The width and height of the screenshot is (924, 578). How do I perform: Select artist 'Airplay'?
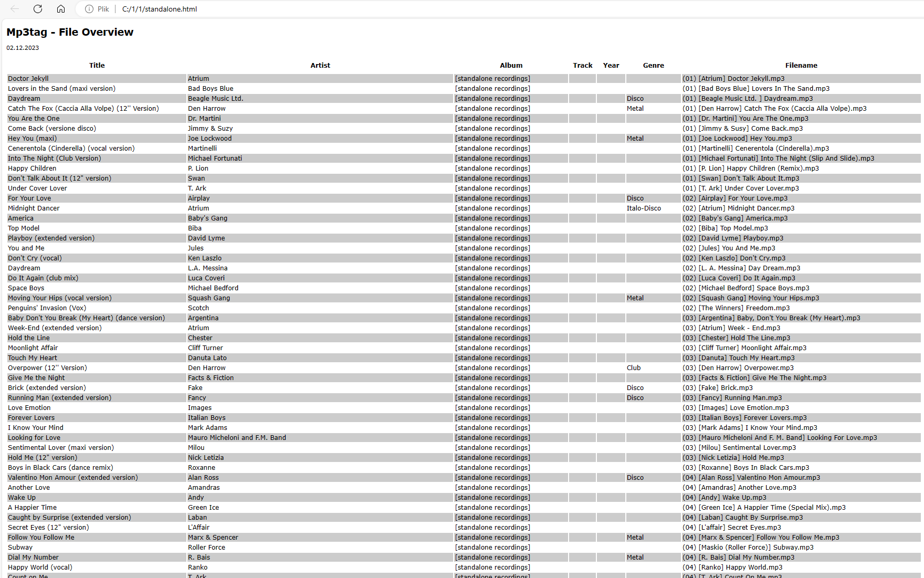point(198,198)
